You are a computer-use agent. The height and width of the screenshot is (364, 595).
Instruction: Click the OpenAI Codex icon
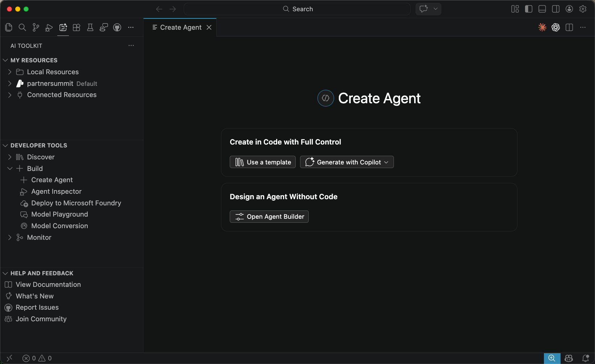(x=556, y=28)
